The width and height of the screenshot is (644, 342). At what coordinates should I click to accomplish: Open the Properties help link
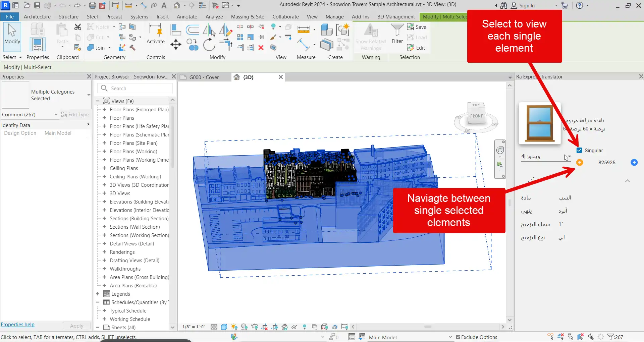[17, 325]
